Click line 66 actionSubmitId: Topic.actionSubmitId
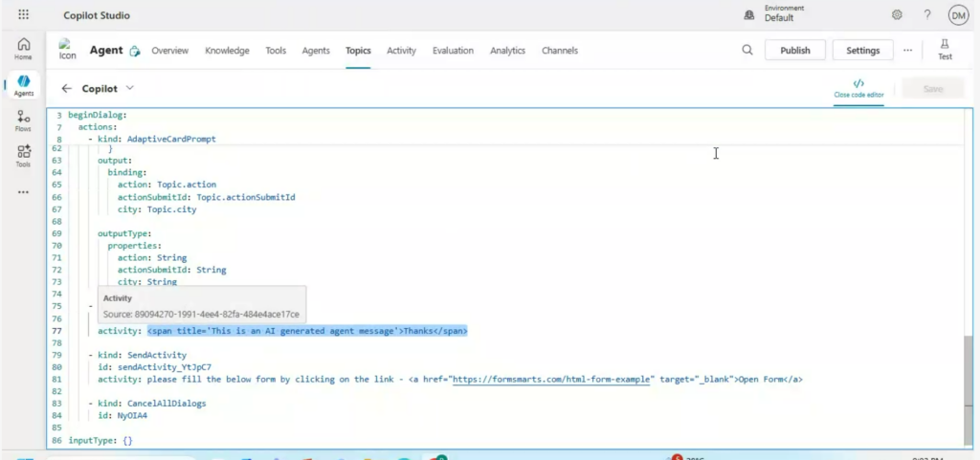 pos(207,197)
